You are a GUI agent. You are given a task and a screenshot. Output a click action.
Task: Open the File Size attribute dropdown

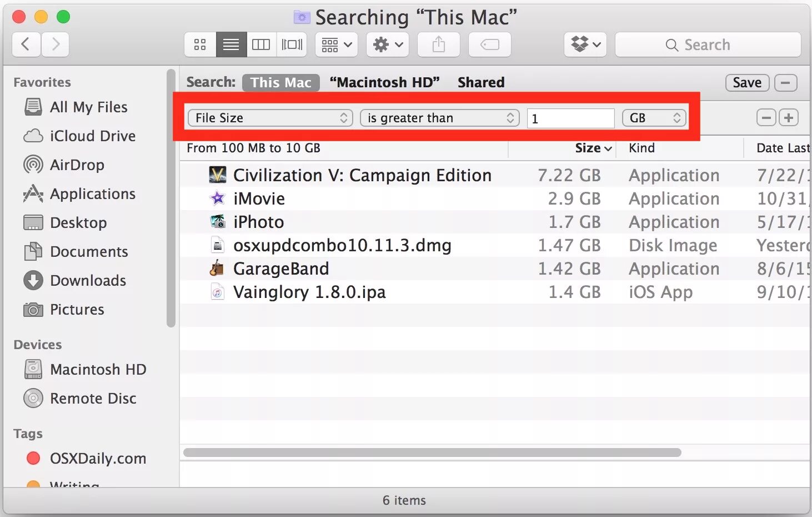coord(270,118)
